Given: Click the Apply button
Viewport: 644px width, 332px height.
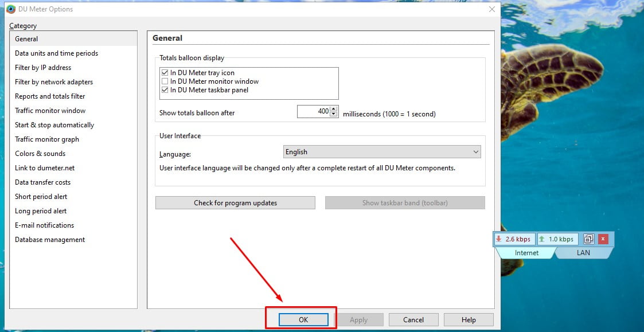Looking at the screenshot, I should click(358, 320).
